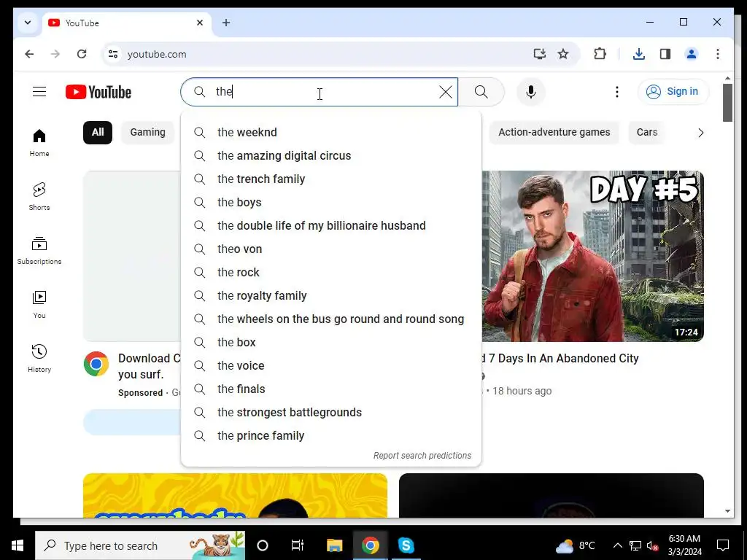Choose suggestion "theo von"

(x=331, y=249)
